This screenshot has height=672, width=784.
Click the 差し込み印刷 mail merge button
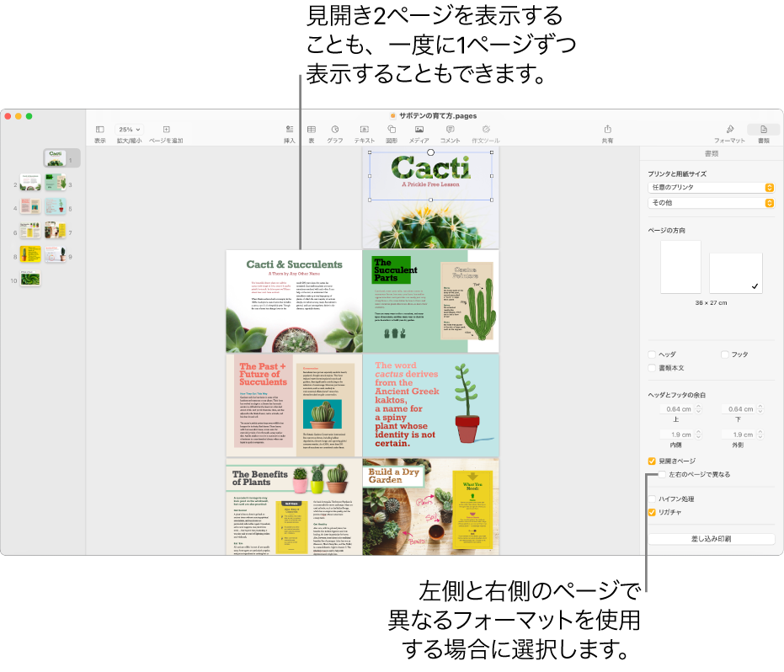(x=711, y=539)
